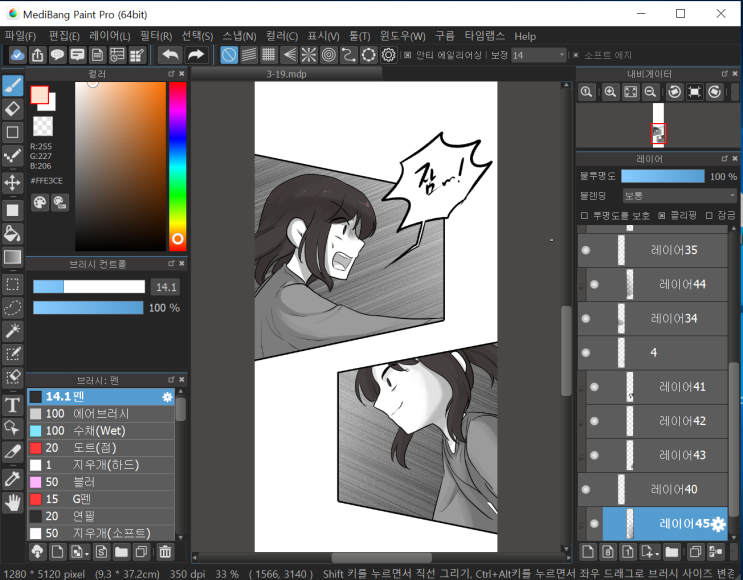Duplicate the layer with copy icon
Image resolution: width=743 pixels, height=580 pixels.
coord(695,552)
